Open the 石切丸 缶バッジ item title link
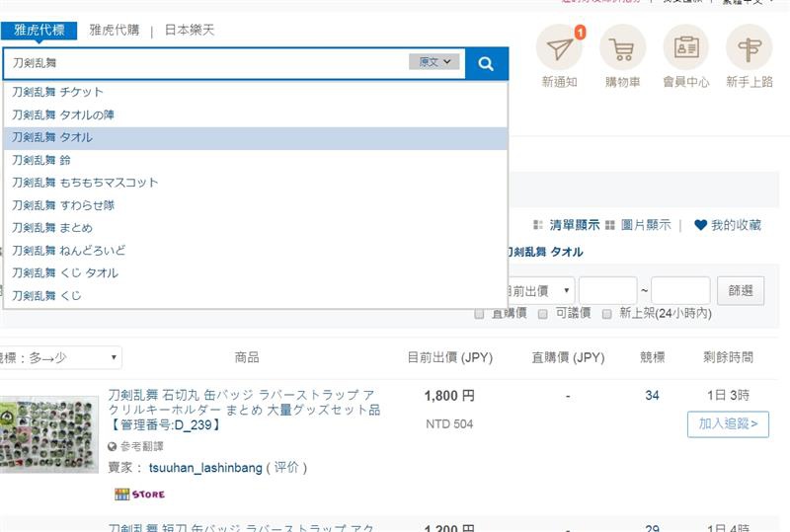Image resolution: width=790 pixels, height=532 pixels. 244,410
